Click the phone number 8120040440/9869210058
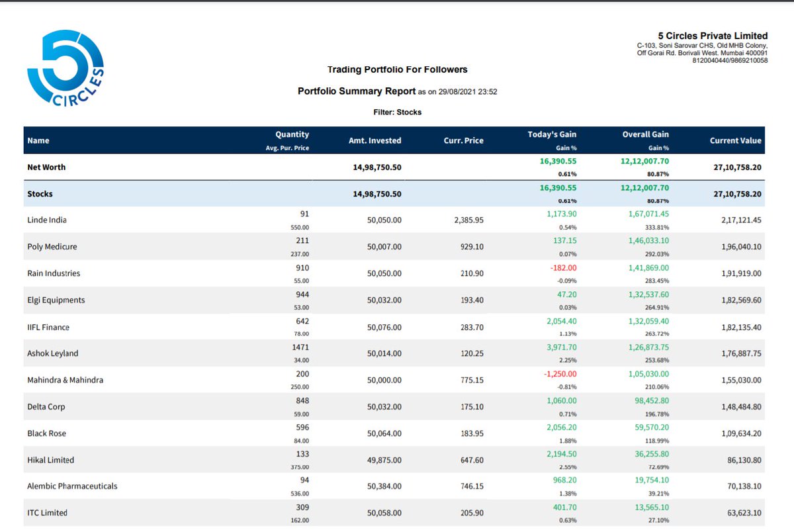Screen dimensions: 794x532 point(730,60)
